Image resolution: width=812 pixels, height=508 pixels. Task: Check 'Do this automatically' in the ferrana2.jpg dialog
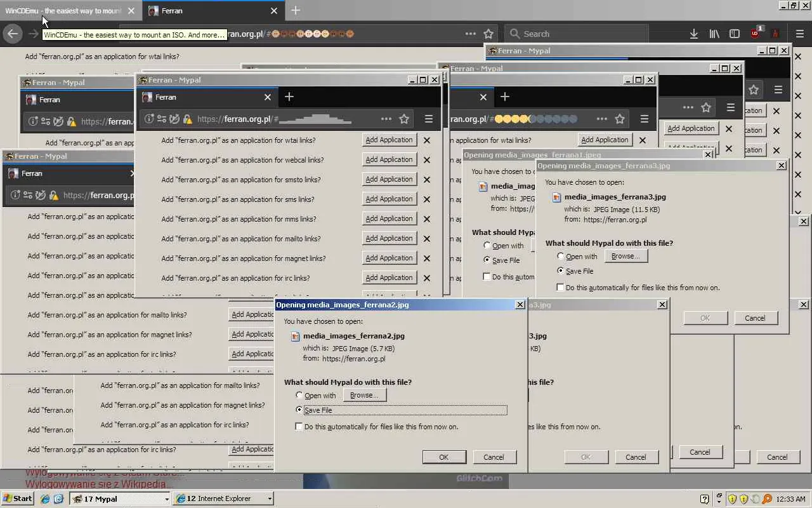(x=299, y=427)
